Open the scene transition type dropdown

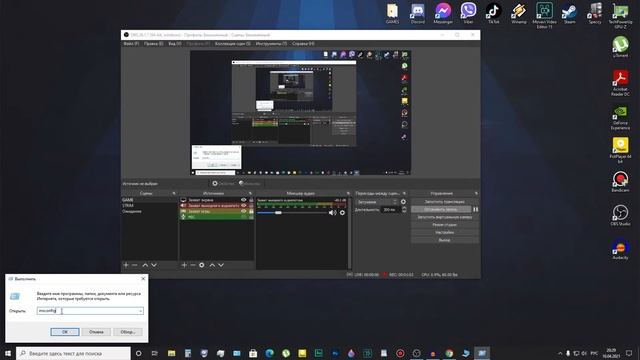click(377, 202)
